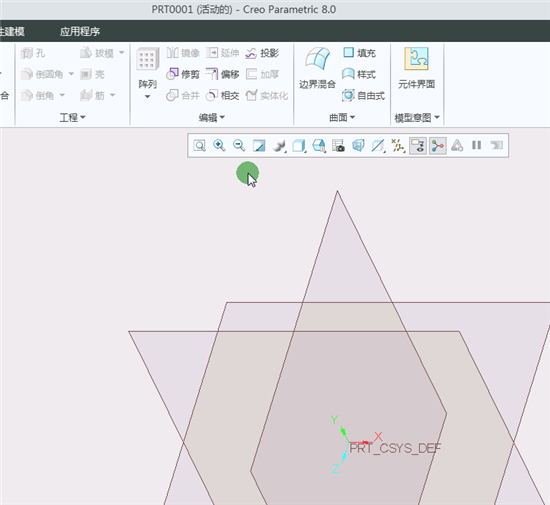Toggle datum display filters
The width and height of the screenshot is (550, 505).
coord(398,146)
